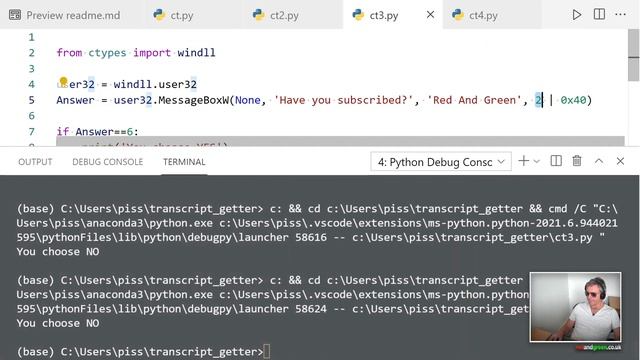Image resolution: width=640 pixels, height=360 pixels.
Task: Open the OUTPUT panel tab
Action: pyautogui.click(x=35, y=162)
